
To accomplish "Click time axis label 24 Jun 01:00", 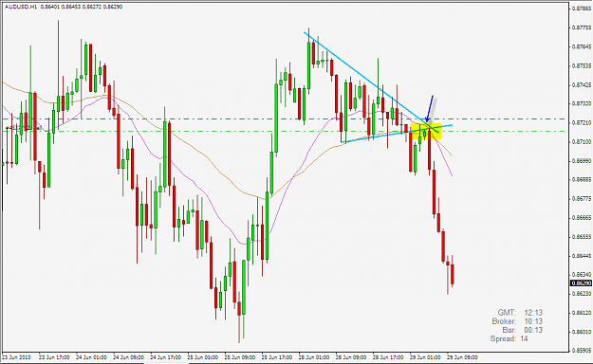I will [x=91, y=357].
